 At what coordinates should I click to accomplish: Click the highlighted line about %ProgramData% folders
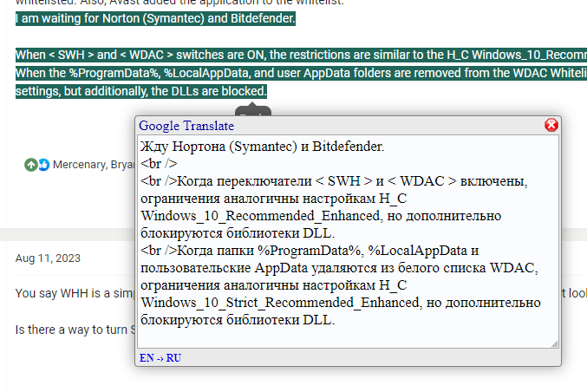(301, 73)
